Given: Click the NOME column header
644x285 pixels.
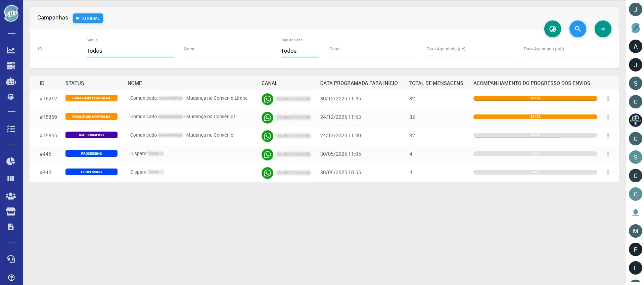Looking at the screenshot, I should 135,83.
